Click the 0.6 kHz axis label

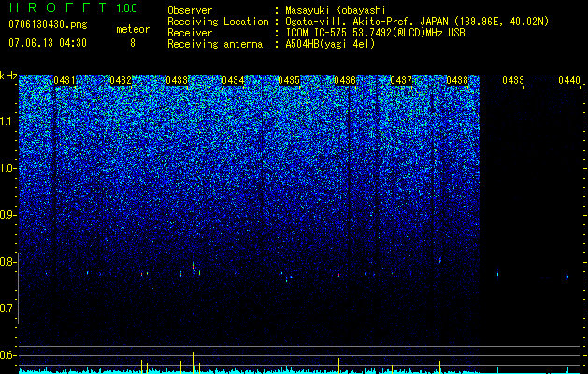(8, 355)
